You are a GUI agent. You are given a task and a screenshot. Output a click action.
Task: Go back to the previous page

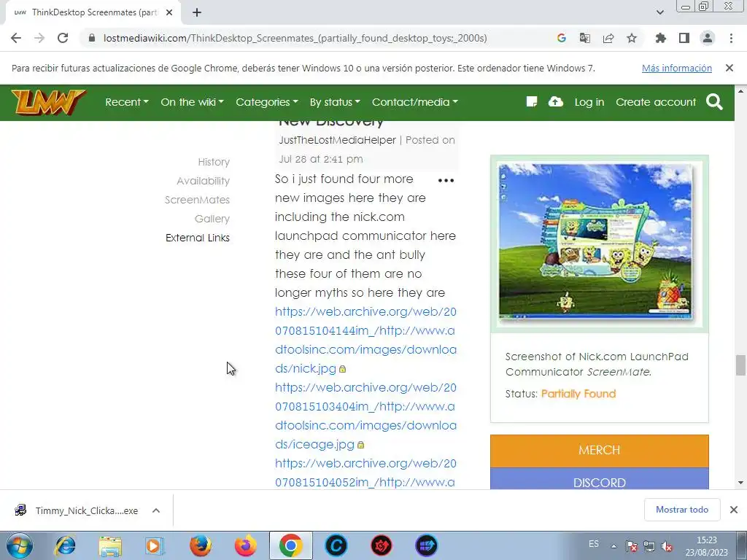click(x=16, y=38)
